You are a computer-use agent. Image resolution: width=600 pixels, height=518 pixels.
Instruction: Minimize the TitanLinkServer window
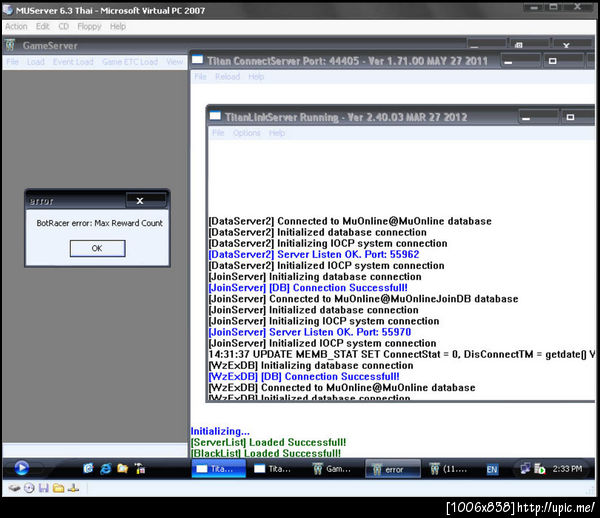point(538,117)
